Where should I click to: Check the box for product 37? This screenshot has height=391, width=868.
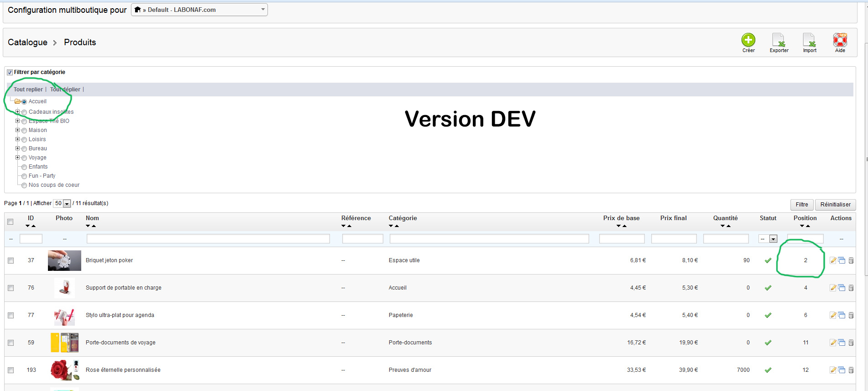tap(10, 260)
